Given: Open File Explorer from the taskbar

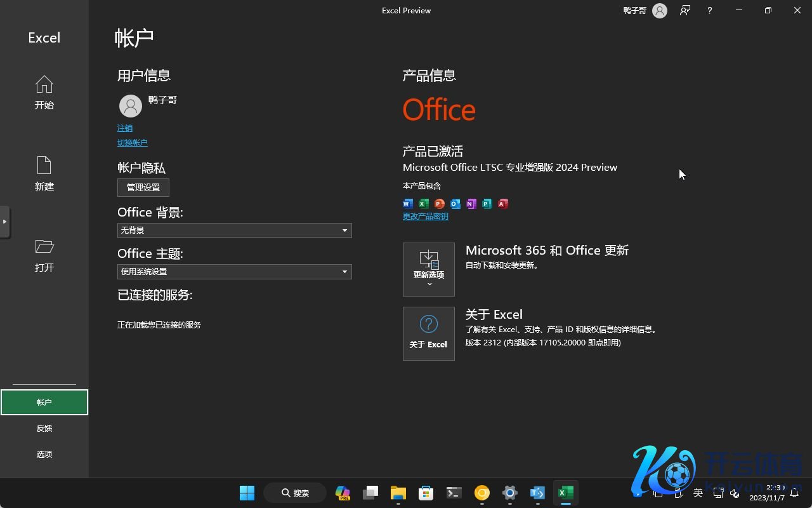Looking at the screenshot, I should [398, 493].
